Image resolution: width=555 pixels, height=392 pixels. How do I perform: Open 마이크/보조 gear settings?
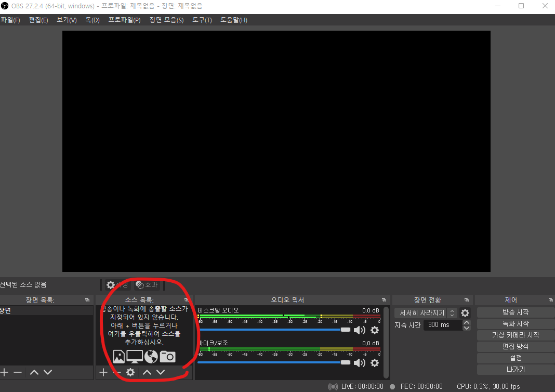pos(375,362)
